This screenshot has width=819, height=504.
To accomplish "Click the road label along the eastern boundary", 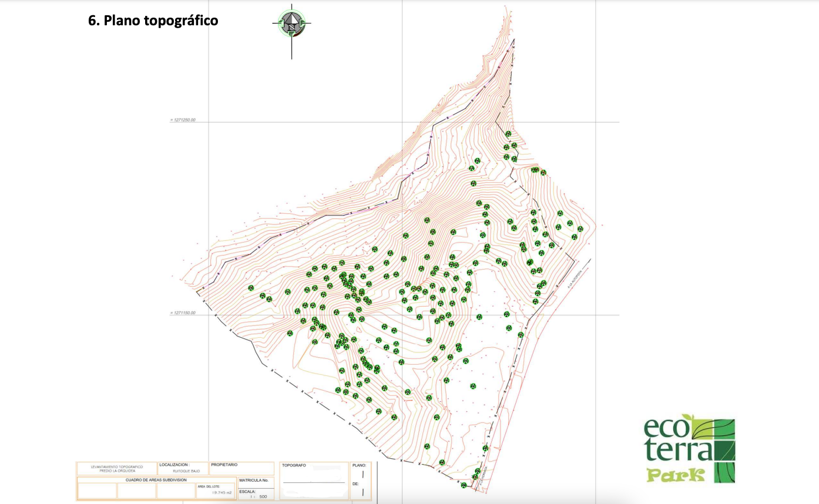I will click(575, 280).
